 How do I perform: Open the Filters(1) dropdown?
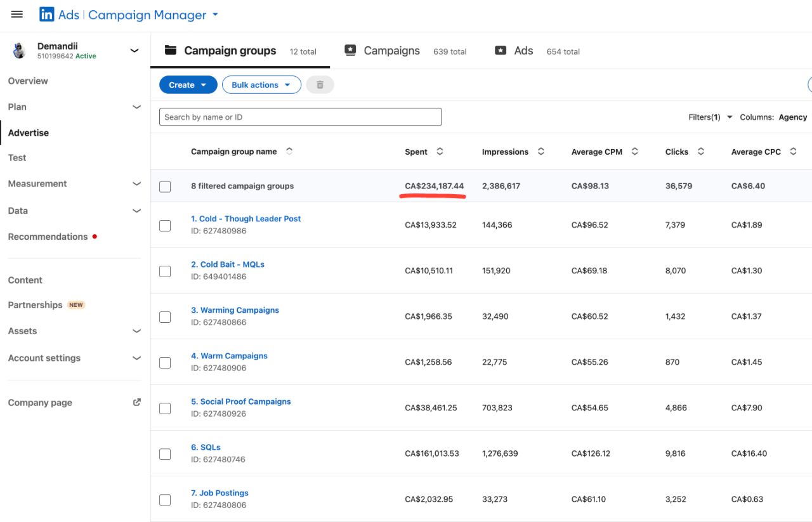(x=710, y=117)
